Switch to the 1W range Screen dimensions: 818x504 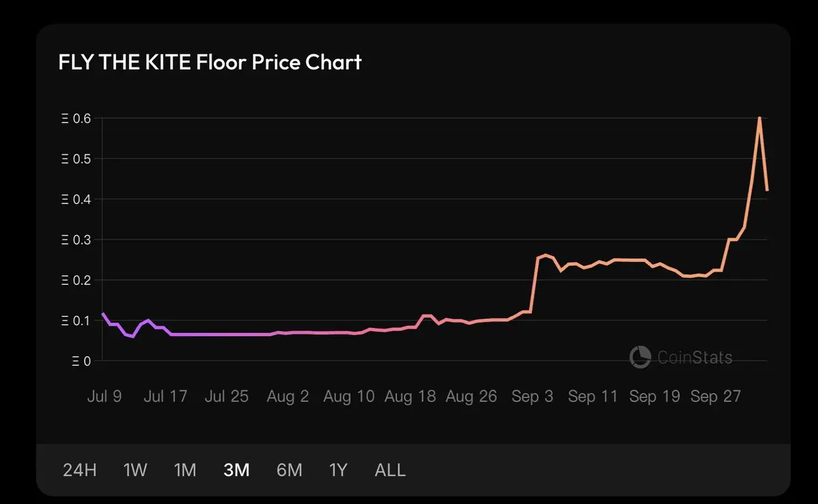point(135,470)
